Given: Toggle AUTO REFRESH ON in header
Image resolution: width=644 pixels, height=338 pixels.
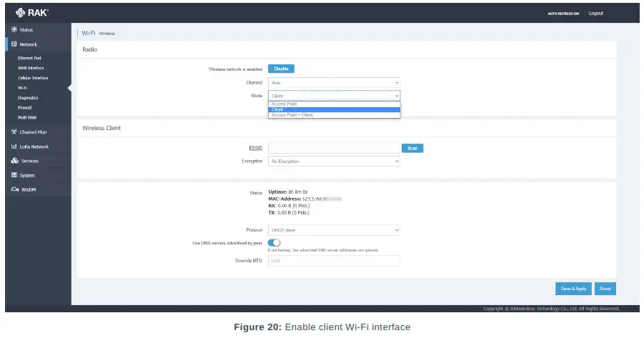Looking at the screenshot, I should pos(563,14).
